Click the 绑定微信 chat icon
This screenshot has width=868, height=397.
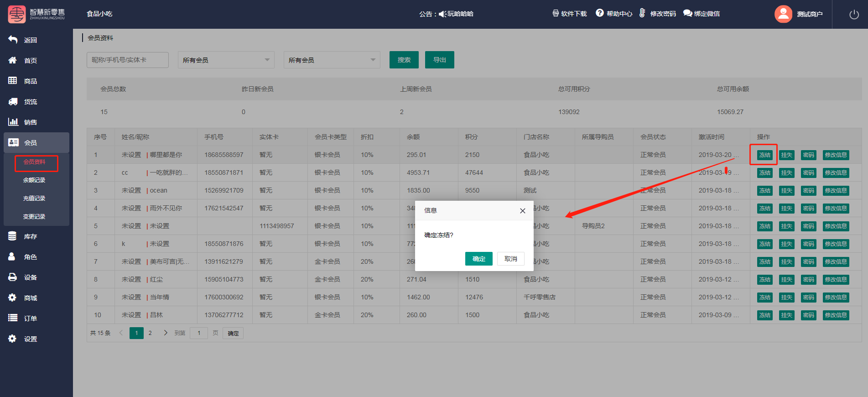(687, 13)
